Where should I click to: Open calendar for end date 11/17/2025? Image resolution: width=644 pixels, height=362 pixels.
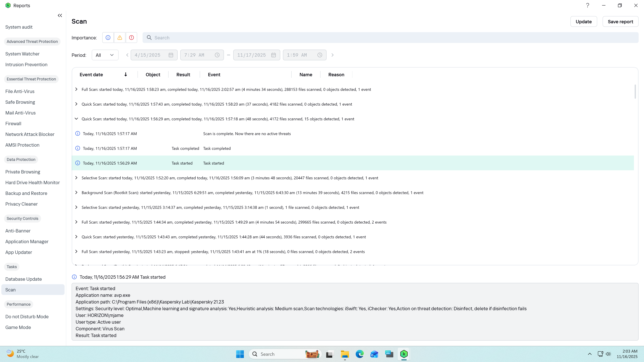[x=274, y=55]
